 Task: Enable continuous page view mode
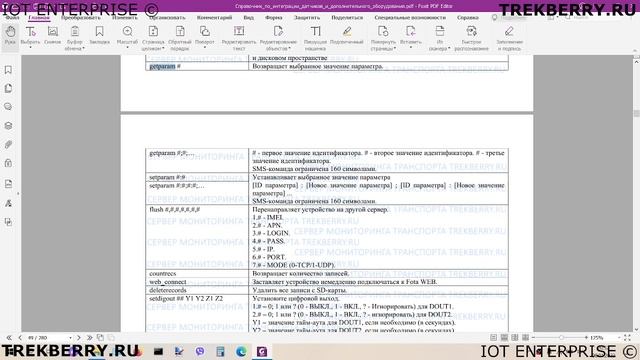pyautogui.click(x=504, y=338)
